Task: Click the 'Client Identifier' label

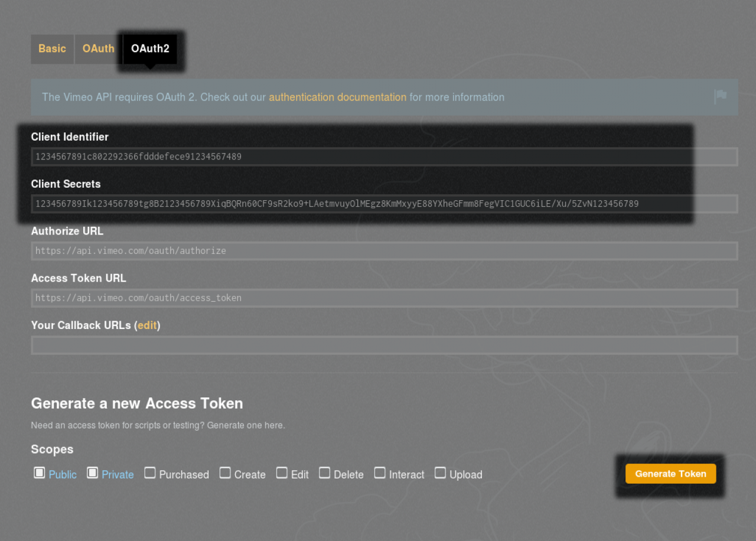Action: point(70,137)
